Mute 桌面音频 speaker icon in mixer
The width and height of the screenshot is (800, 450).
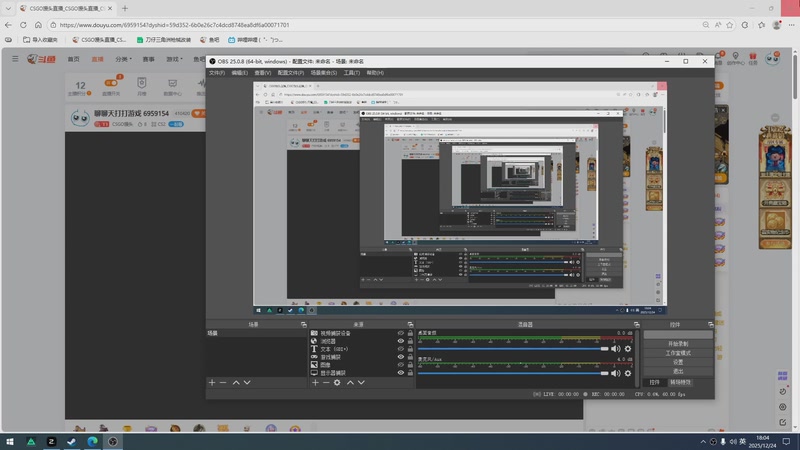[616, 348]
